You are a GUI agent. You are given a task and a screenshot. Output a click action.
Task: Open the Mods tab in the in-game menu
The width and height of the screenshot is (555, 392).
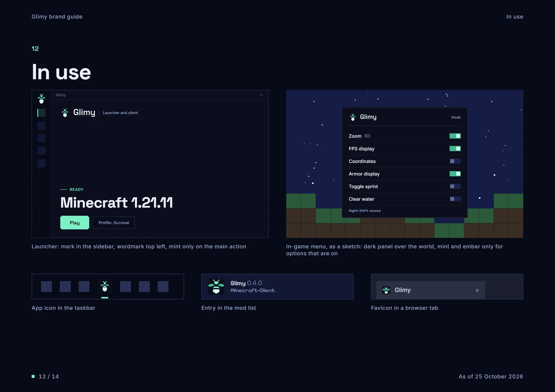coord(456,117)
